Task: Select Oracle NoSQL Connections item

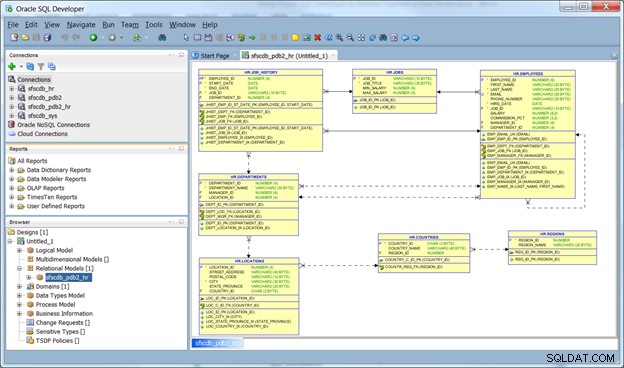Action: coord(54,125)
